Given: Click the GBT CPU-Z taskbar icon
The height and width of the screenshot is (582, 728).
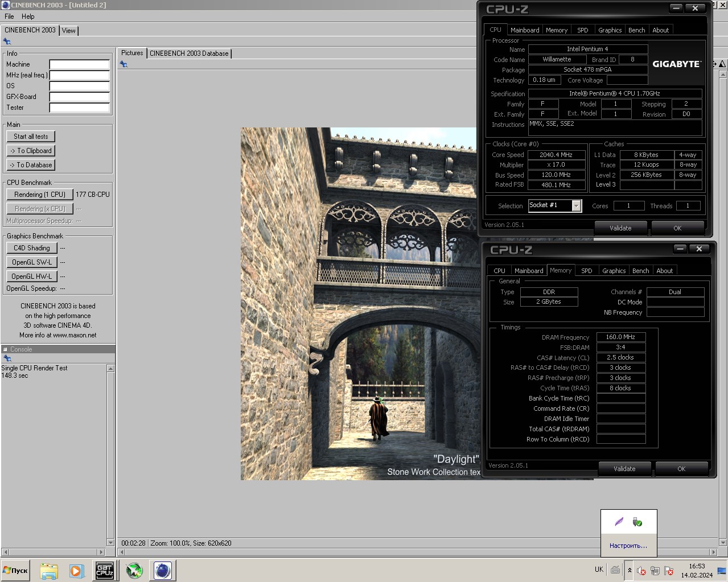Looking at the screenshot, I should [x=104, y=571].
